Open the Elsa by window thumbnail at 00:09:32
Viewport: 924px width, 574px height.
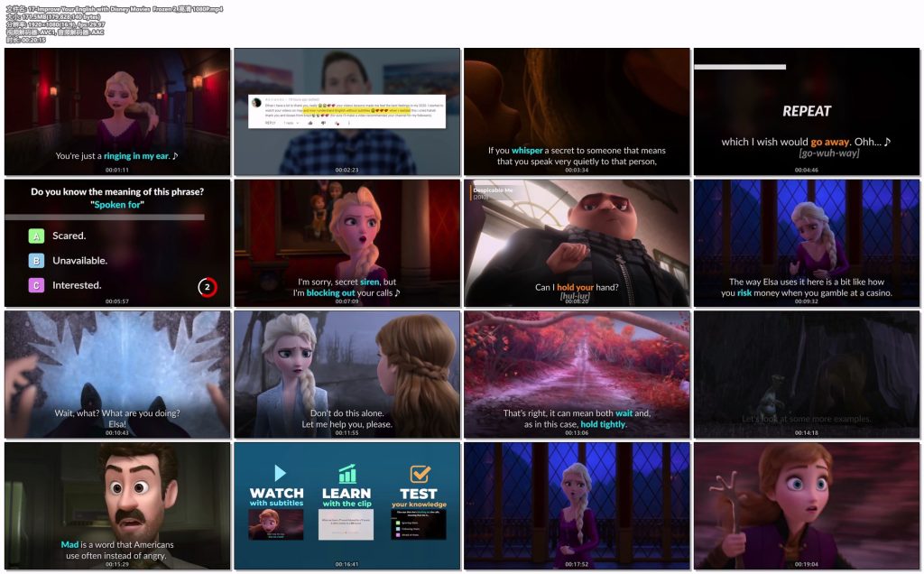coord(807,243)
